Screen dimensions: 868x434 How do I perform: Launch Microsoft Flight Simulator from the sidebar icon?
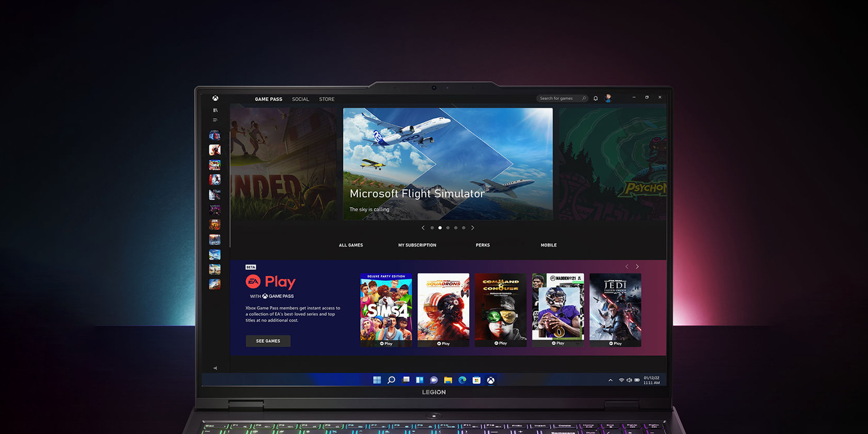(215, 255)
